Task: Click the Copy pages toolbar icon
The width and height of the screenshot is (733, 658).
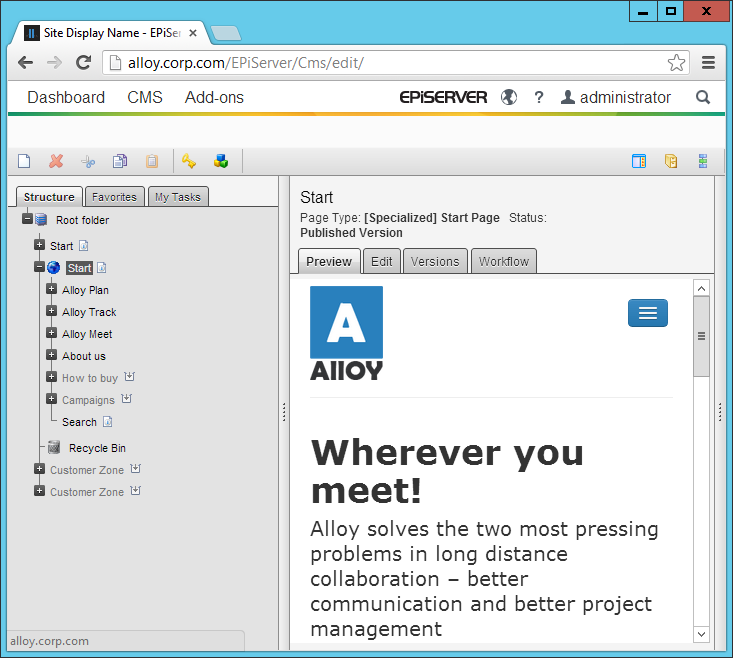Action: (120, 161)
